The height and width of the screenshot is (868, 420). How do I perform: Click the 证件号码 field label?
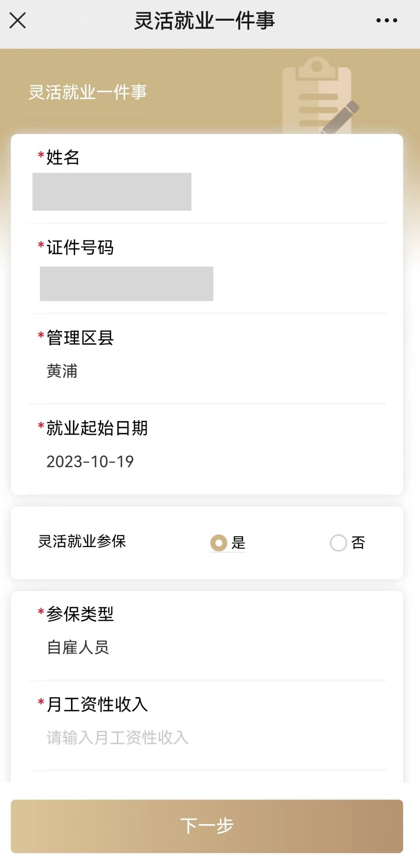(x=80, y=247)
